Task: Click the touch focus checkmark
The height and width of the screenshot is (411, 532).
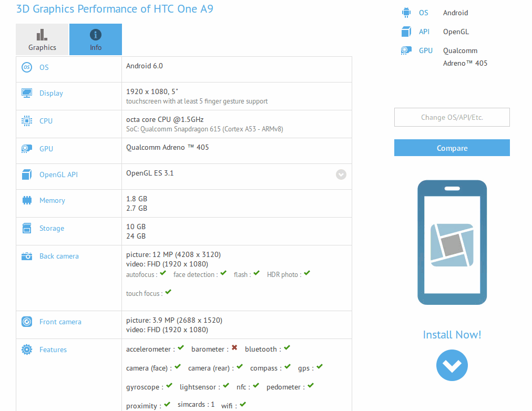Action: point(168,292)
